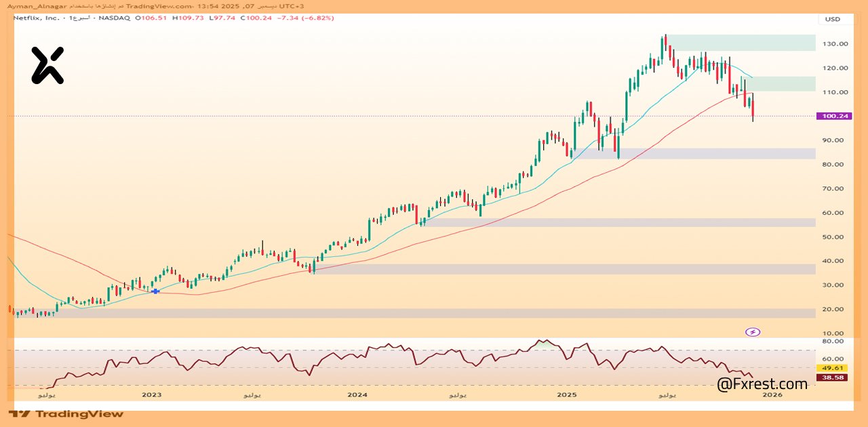
Task: Click the black X logo at top-left
Action: click(47, 65)
